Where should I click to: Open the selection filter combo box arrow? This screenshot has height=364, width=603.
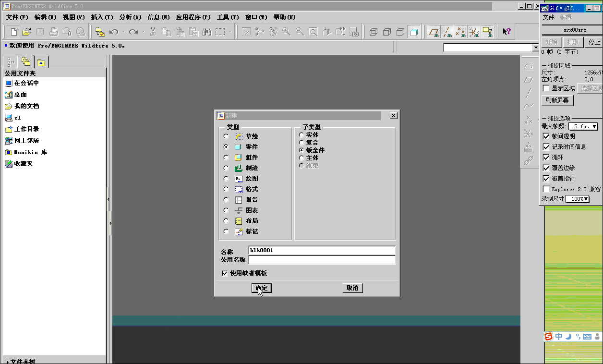point(536,48)
